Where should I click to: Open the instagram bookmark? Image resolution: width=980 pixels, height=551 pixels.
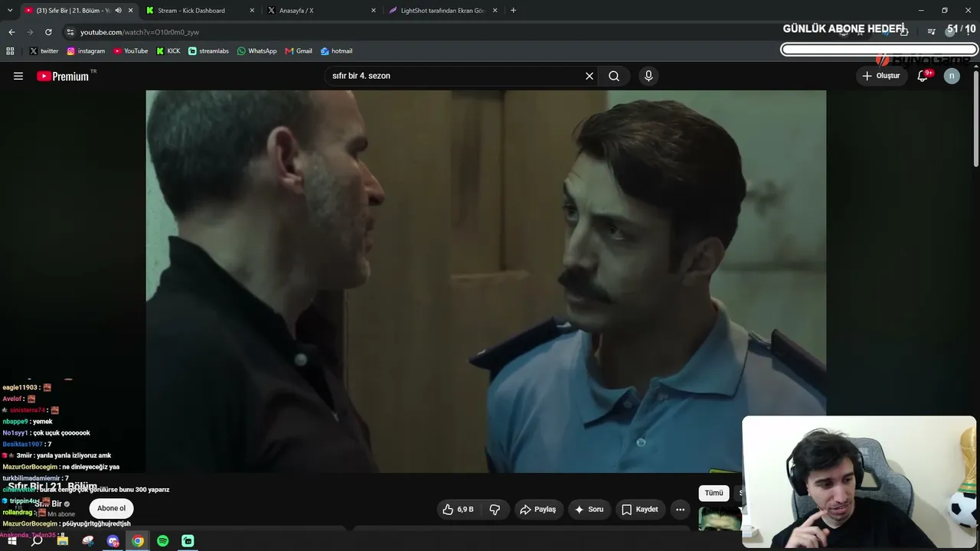pyautogui.click(x=86, y=51)
